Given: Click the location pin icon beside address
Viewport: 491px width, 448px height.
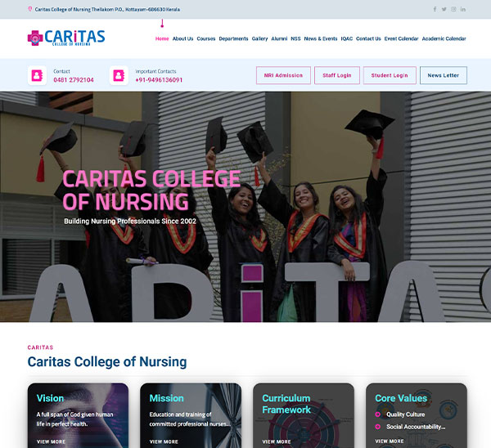Looking at the screenshot, I should 30,9.
